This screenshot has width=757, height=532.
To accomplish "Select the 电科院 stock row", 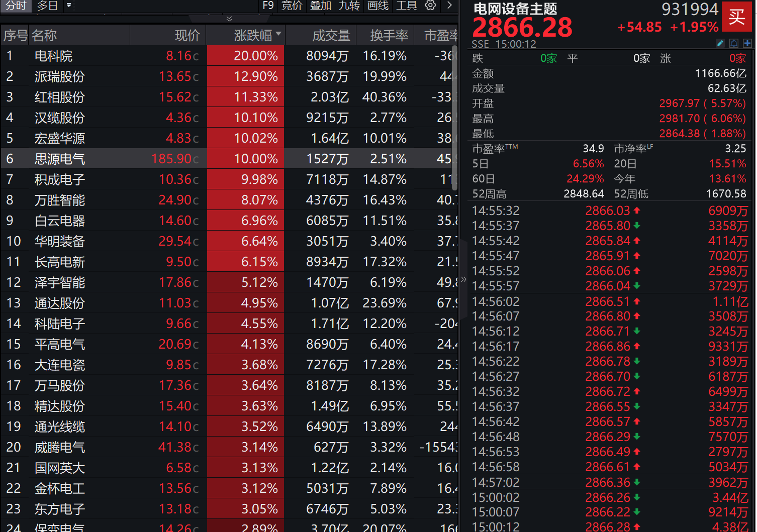I will click(229, 56).
